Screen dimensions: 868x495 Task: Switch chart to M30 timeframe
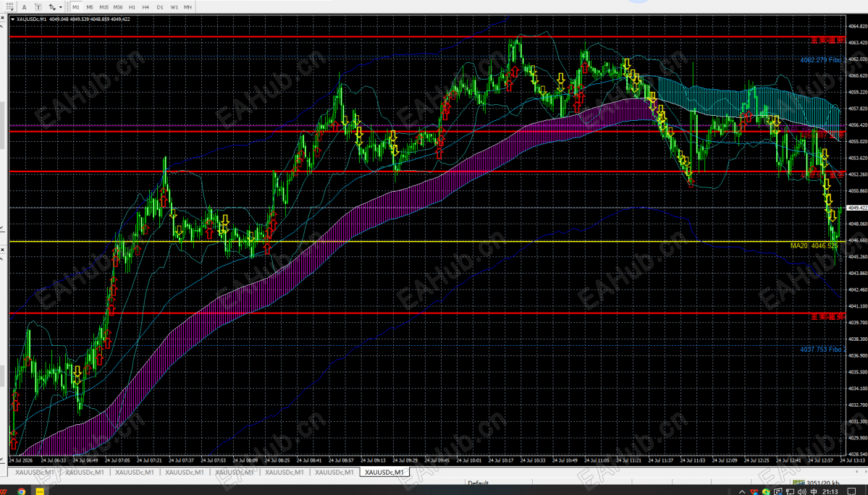(118, 7)
